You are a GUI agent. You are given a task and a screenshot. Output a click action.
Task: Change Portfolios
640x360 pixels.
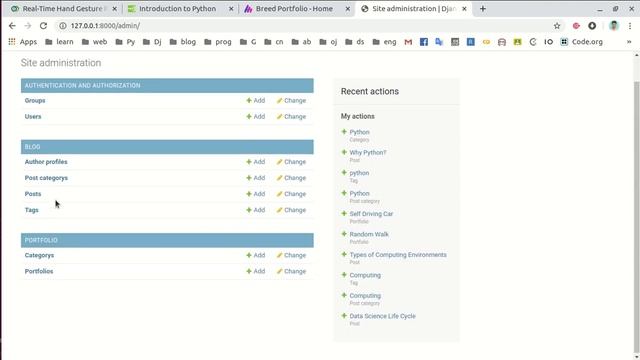(x=291, y=271)
